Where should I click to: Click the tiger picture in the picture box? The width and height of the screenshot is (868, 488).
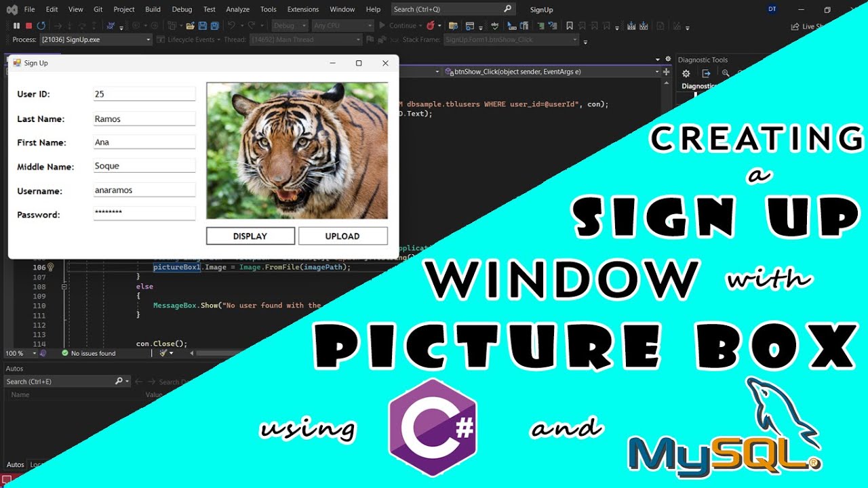pos(297,151)
